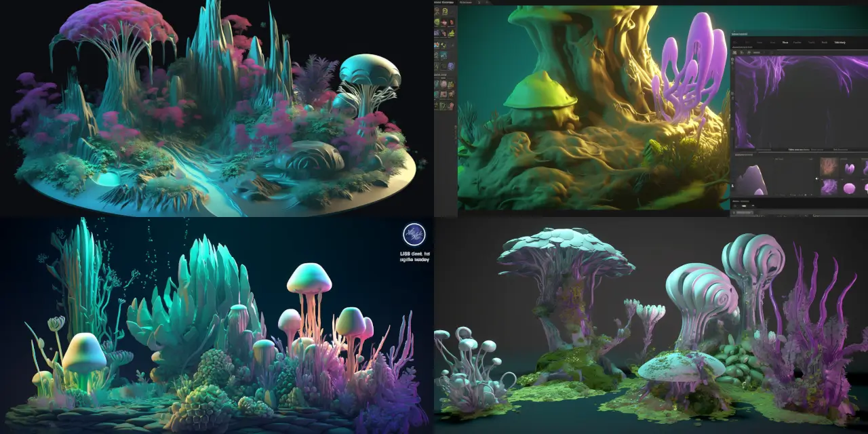
Task: Click the white slider handle in the lower-left panel
Action: click(x=744, y=206)
